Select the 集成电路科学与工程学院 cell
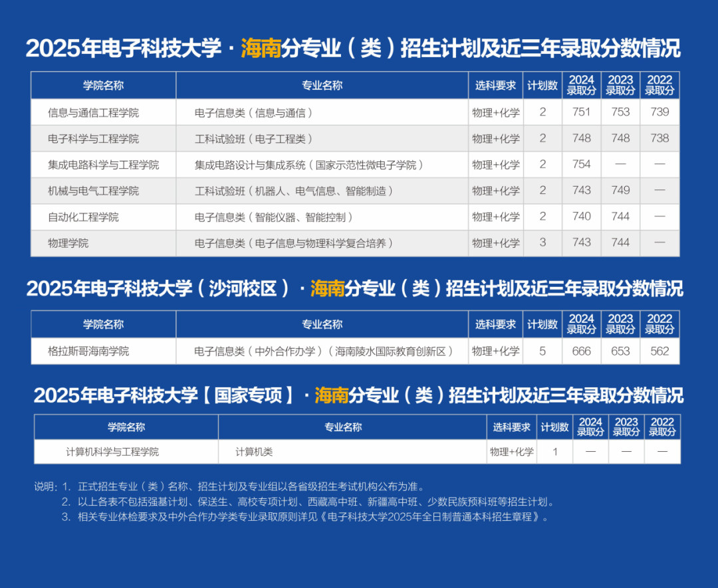This screenshot has height=588, width=718. pyautogui.click(x=103, y=164)
